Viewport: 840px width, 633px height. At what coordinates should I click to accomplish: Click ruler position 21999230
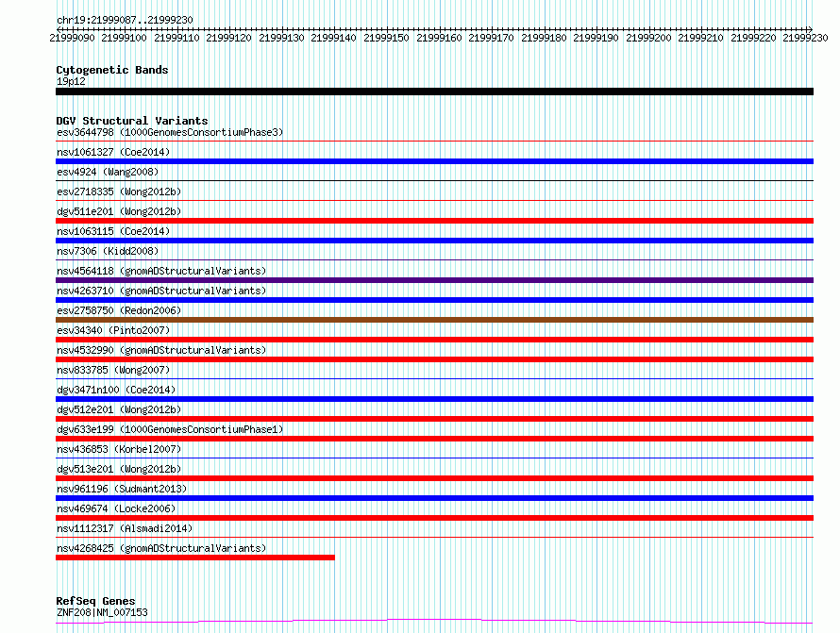pos(805,38)
